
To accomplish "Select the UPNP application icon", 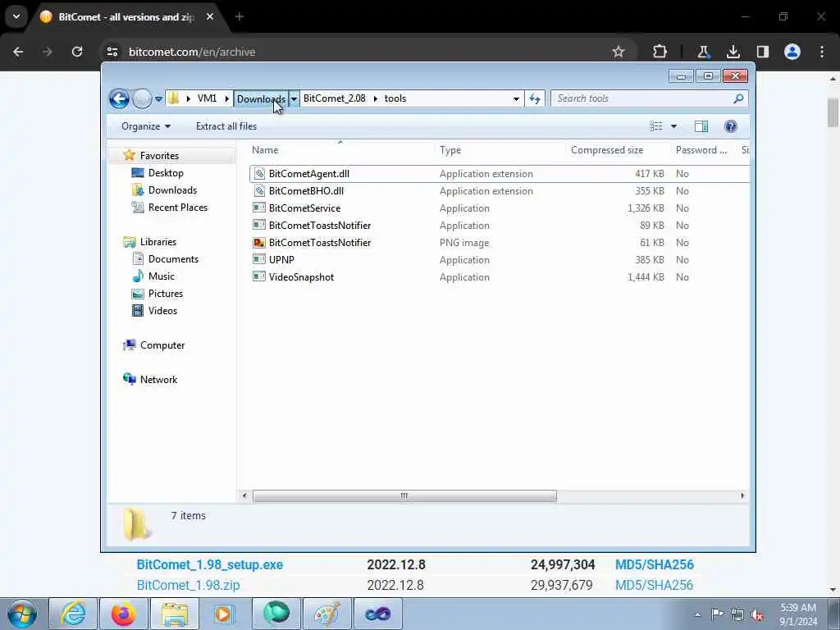I will [x=259, y=260].
